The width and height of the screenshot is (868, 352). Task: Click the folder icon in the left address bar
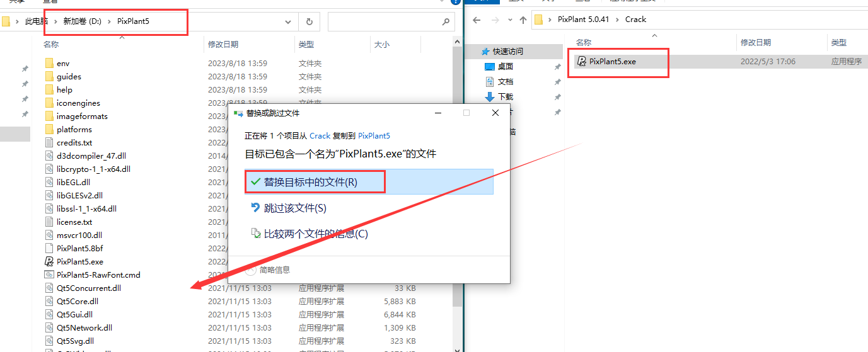6,21
